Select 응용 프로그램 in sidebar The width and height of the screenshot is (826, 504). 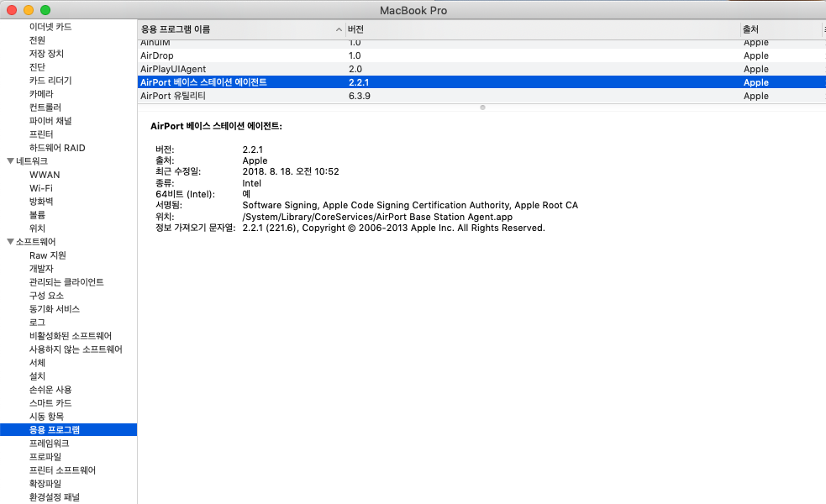point(68,430)
